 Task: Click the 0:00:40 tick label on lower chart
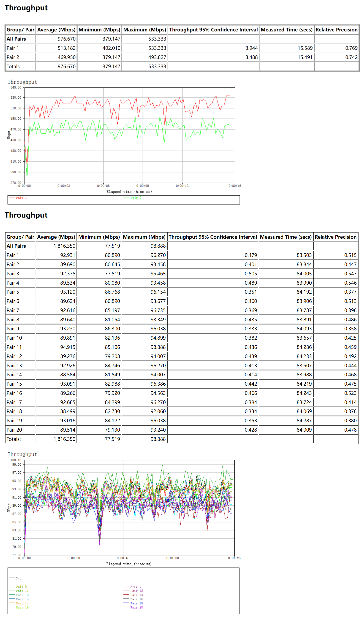123,558
